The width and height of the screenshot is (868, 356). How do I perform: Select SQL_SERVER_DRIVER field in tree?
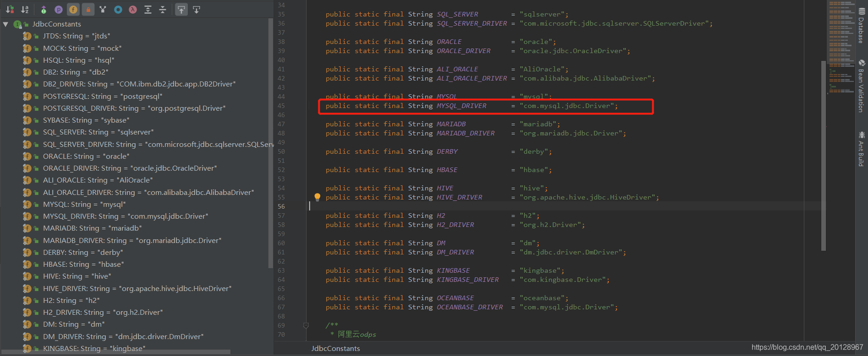(158, 145)
